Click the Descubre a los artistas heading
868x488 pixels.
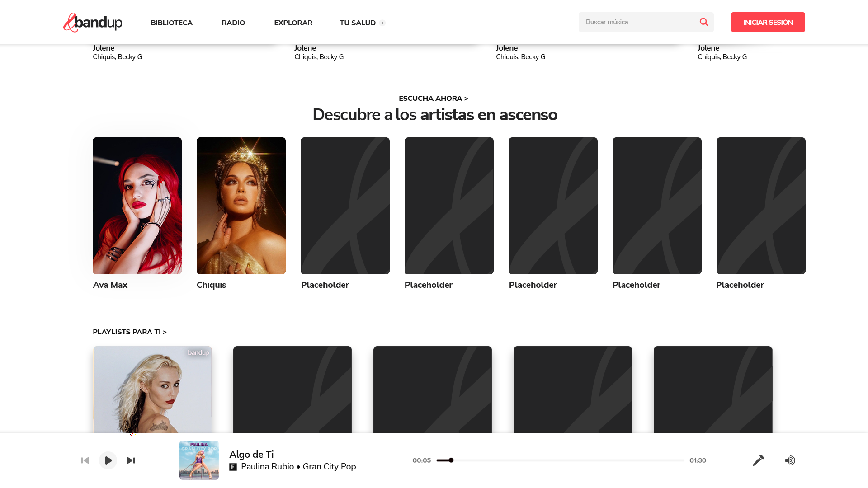pos(434,115)
